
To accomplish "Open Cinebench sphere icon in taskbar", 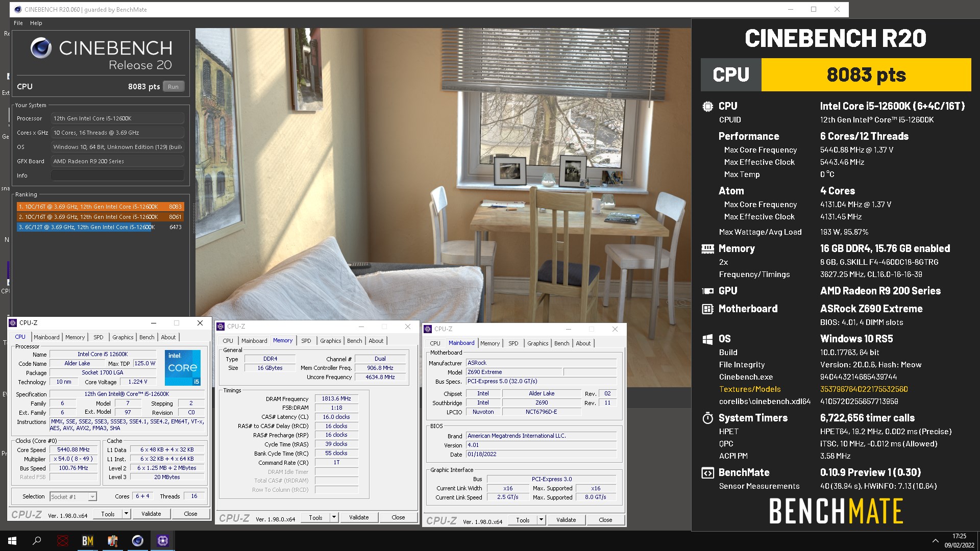I will [x=138, y=541].
